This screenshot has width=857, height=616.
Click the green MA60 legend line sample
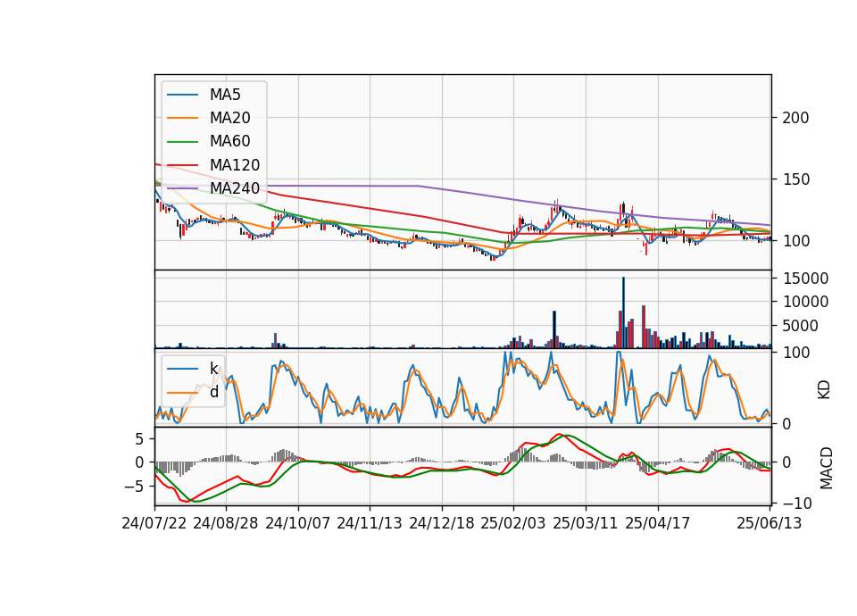click(182, 142)
